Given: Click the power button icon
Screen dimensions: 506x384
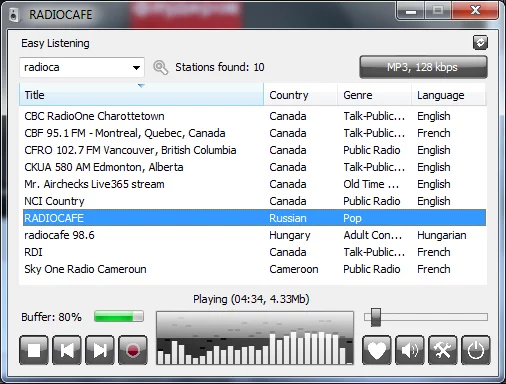Looking at the screenshot, I should click(476, 350).
